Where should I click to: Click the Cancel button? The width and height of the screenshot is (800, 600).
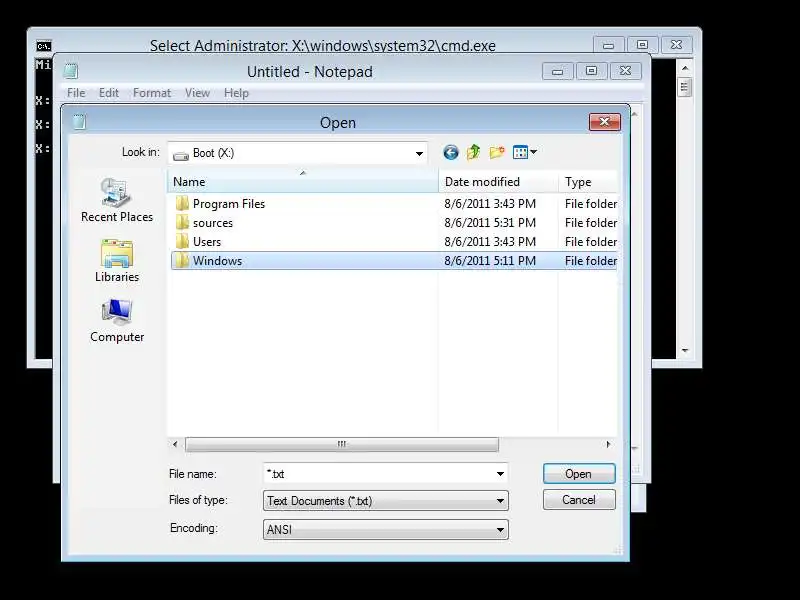(579, 499)
